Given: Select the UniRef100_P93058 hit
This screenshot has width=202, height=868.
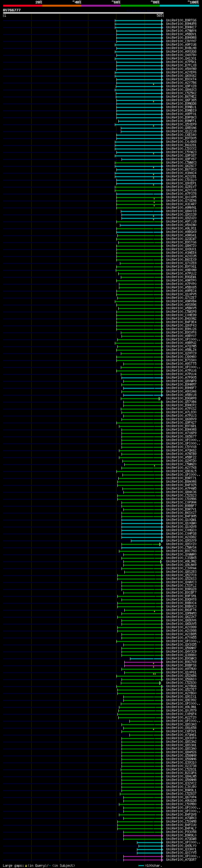Looking at the screenshot, I should pos(181,832).
